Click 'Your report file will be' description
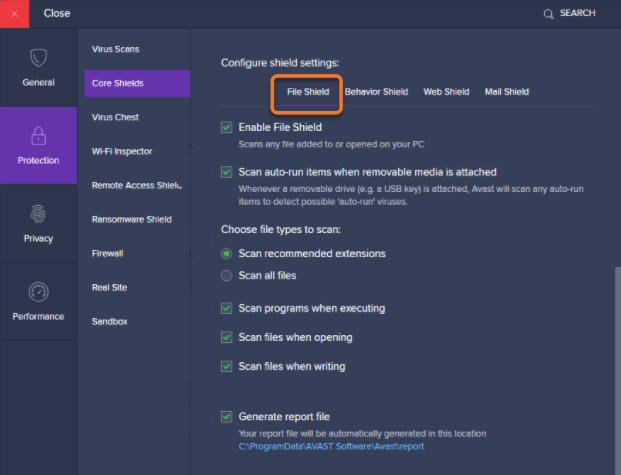The width and height of the screenshot is (621, 475). pos(362,434)
